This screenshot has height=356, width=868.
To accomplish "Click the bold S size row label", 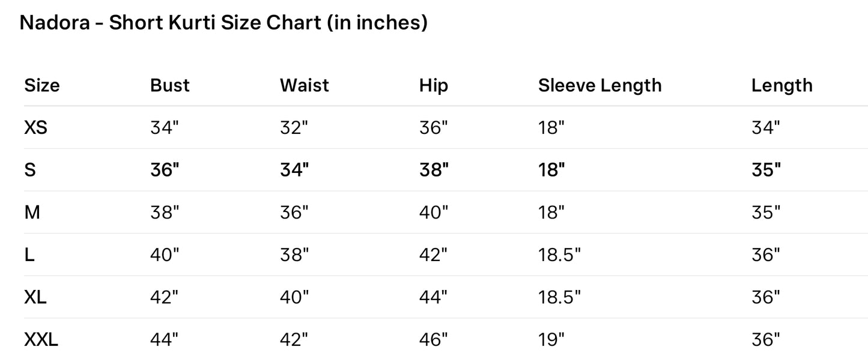I will click(30, 170).
